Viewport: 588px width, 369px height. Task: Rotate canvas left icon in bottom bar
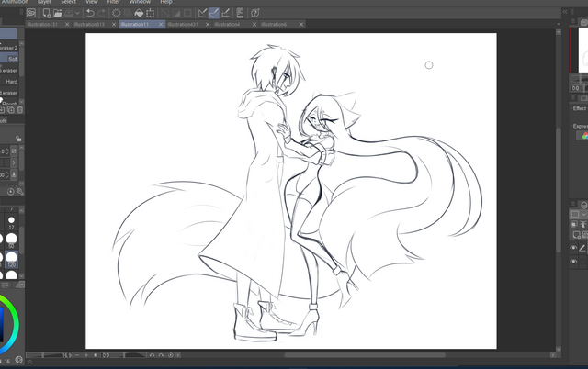pyautogui.click(x=152, y=355)
